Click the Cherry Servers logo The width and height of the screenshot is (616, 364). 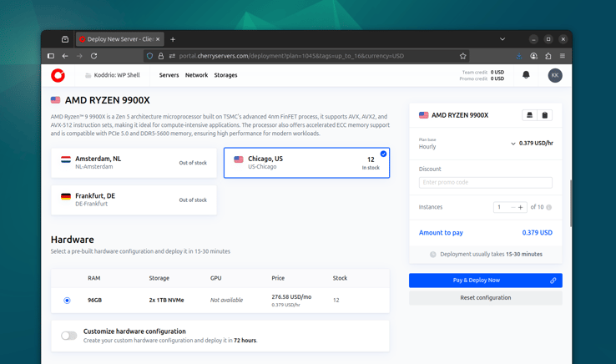pyautogui.click(x=58, y=75)
